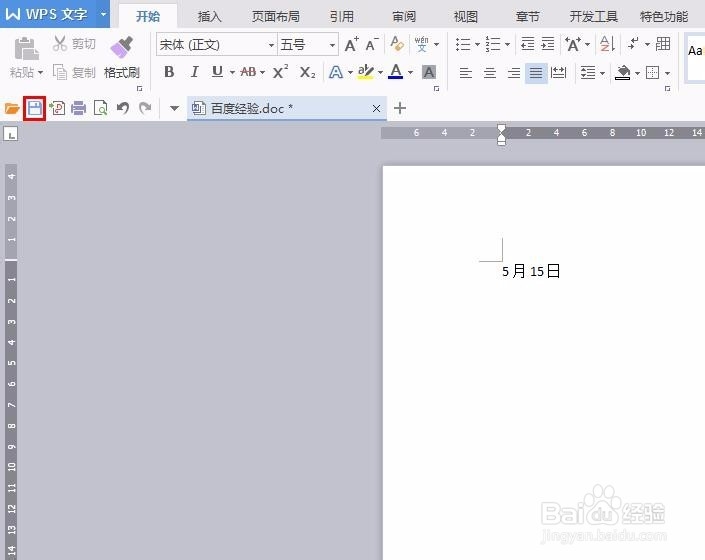
Task: Click the Print Preview icon
Action: 101,108
